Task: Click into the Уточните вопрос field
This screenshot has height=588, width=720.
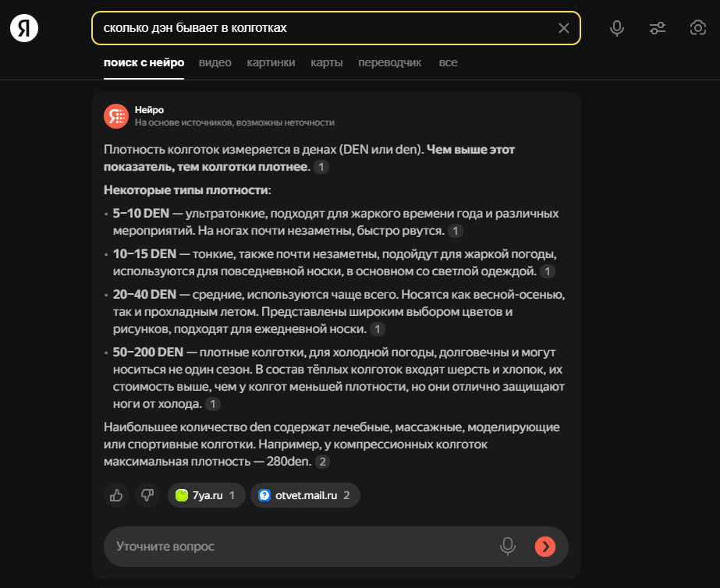Action: click(x=296, y=547)
